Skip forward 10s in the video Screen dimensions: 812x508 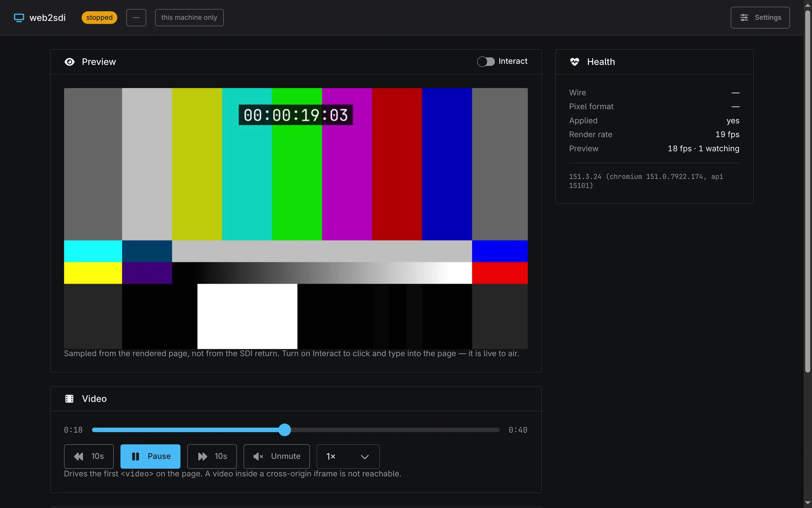[212, 456]
